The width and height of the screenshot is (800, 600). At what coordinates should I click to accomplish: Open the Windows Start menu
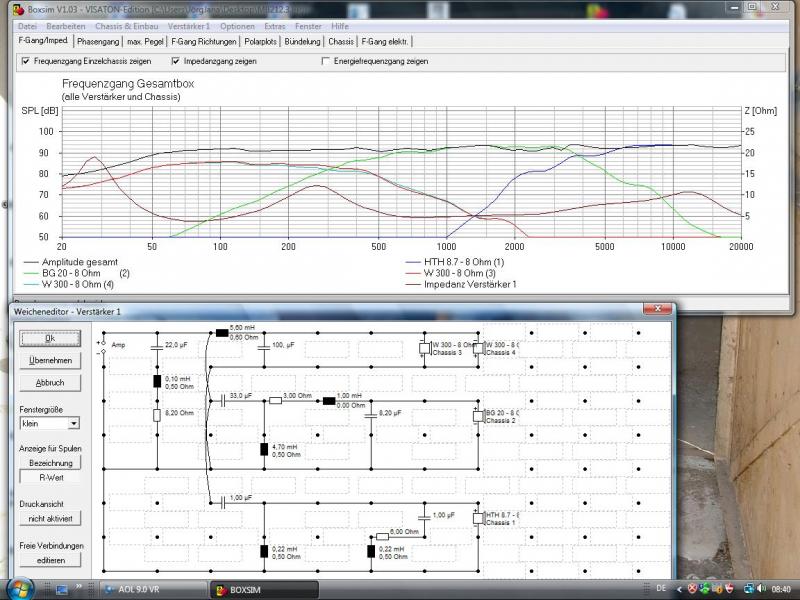pos(18,589)
